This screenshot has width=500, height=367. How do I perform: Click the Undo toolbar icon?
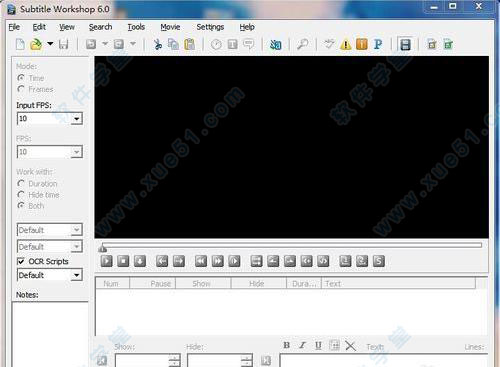pos(91,44)
